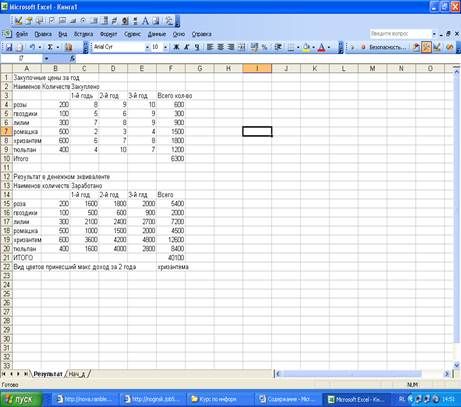Screen dimensions: 461x407
Task: Click the Безопасность button
Action: point(384,47)
